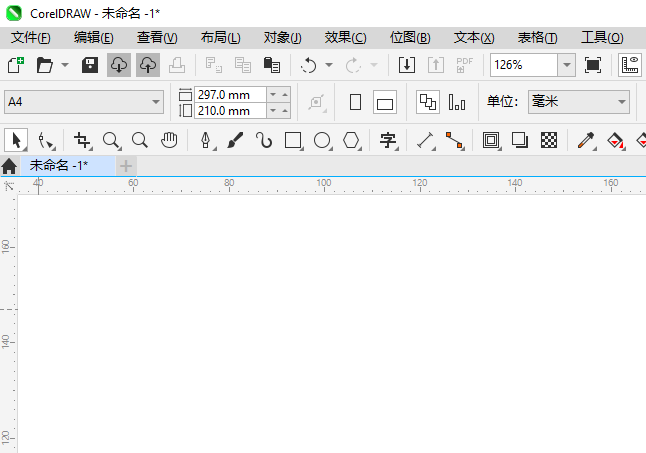646x453 pixels.
Task: Click the page width 297.0 mm field
Action: pos(230,95)
